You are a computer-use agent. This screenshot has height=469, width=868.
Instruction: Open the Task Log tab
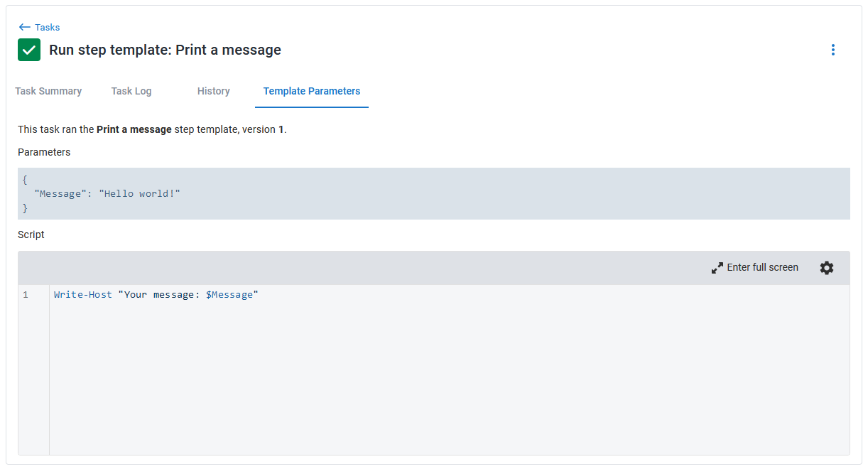[131, 91]
